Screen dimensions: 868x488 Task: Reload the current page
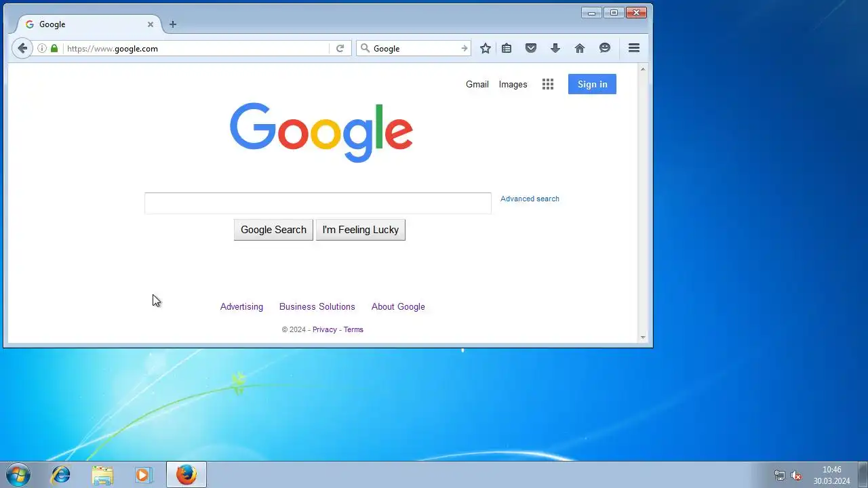click(340, 48)
